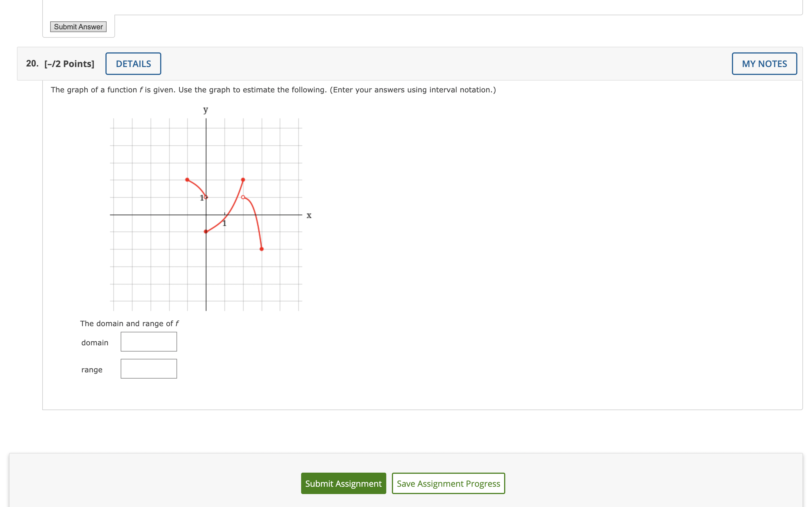The width and height of the screenshot is (812, 507).
Task: Click the x-axis label on the graph
Action: click(309, 215)
